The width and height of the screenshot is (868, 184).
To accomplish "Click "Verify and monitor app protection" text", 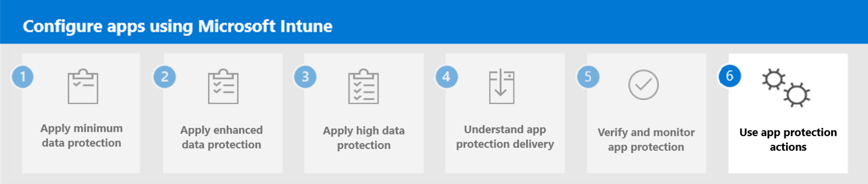I will click(646, 139).
